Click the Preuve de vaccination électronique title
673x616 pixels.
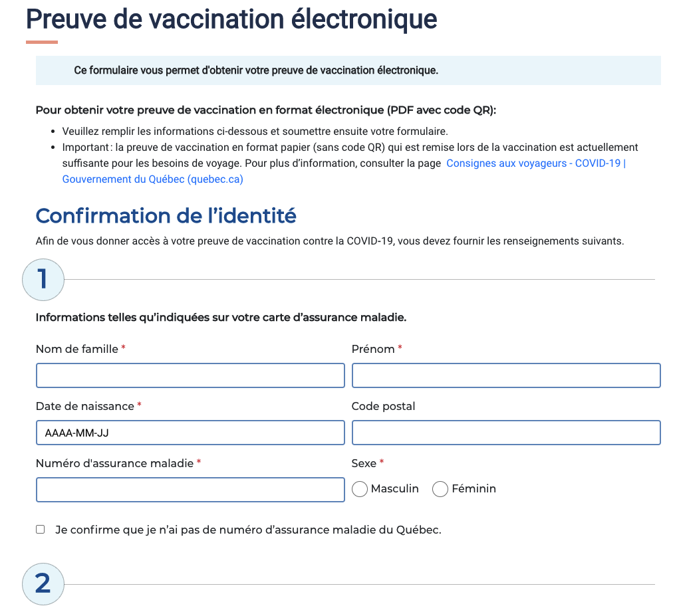(x=231, y=19)
